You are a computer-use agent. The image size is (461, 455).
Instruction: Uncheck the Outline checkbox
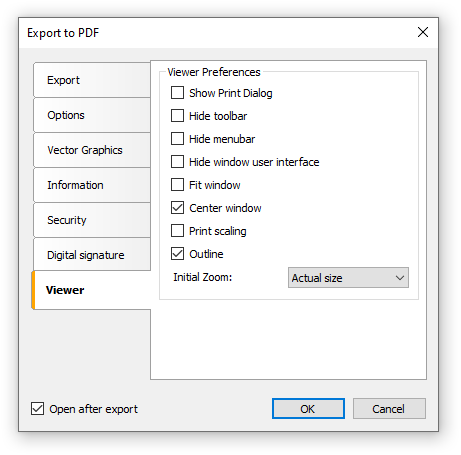point(177,254)
